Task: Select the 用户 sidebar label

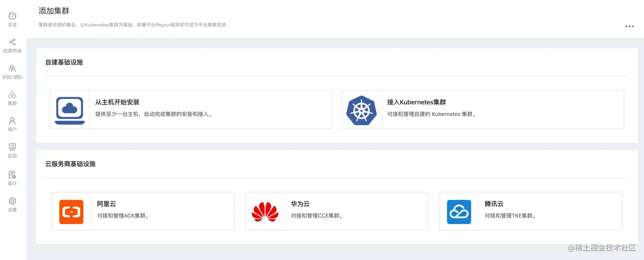Action: (12, 130)
